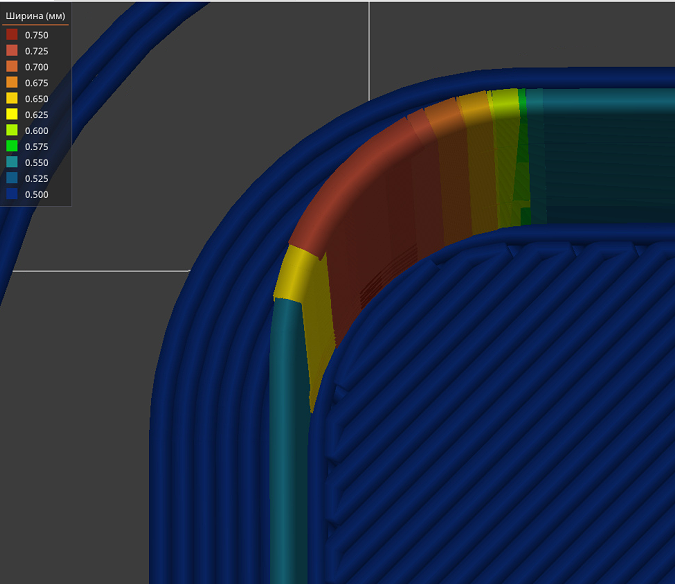This screenshot has width=675, height=584.
Task: Click the 0.725 legend value text
Action: point(37,51)
